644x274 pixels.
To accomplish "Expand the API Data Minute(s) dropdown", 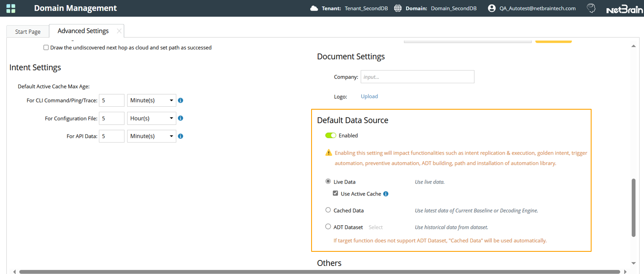I will (x=152, y=136).
